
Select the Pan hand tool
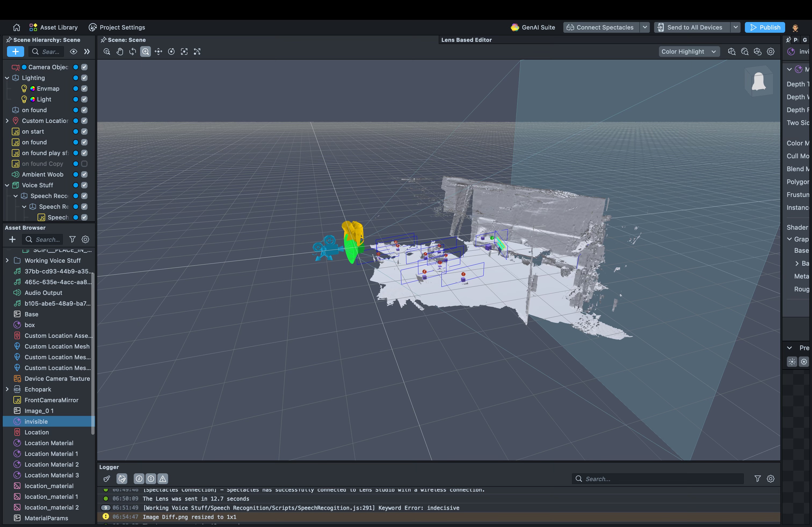(120, 52)
